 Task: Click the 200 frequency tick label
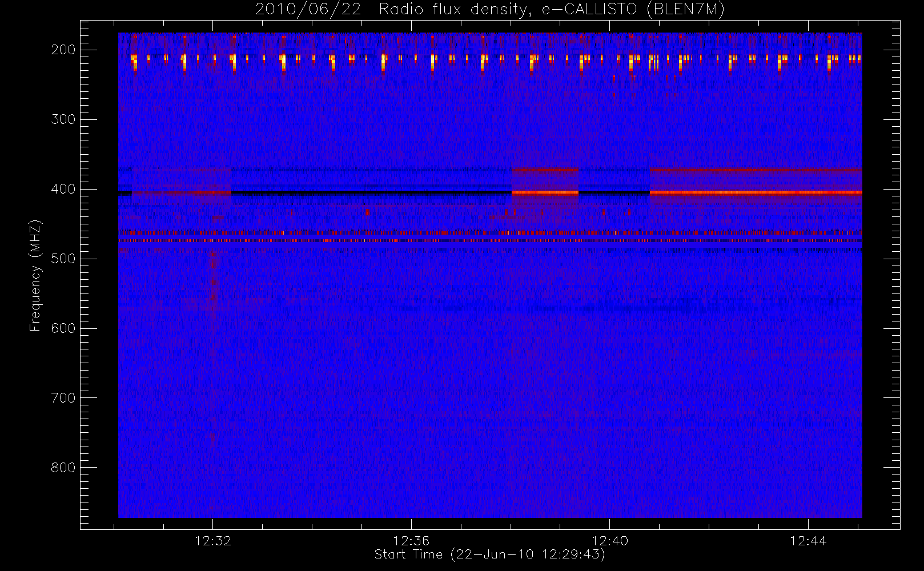[x=63, y=50]
